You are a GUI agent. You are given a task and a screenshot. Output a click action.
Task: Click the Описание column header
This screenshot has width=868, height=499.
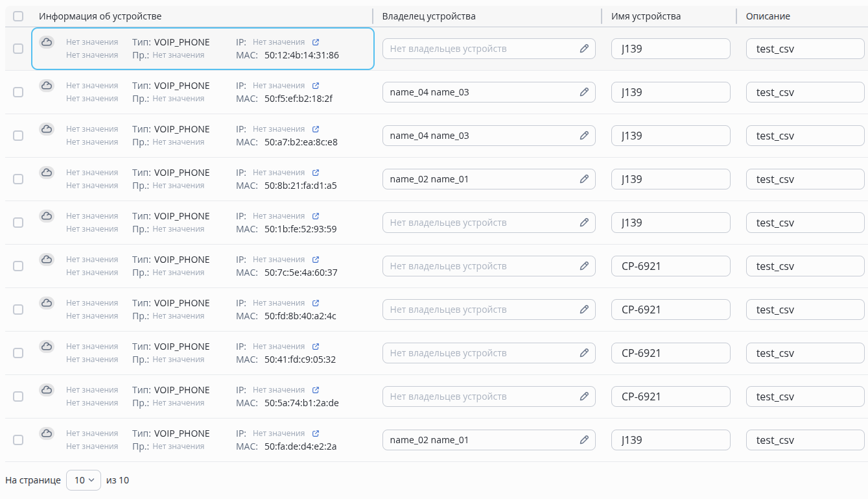[x=768, y=16]
